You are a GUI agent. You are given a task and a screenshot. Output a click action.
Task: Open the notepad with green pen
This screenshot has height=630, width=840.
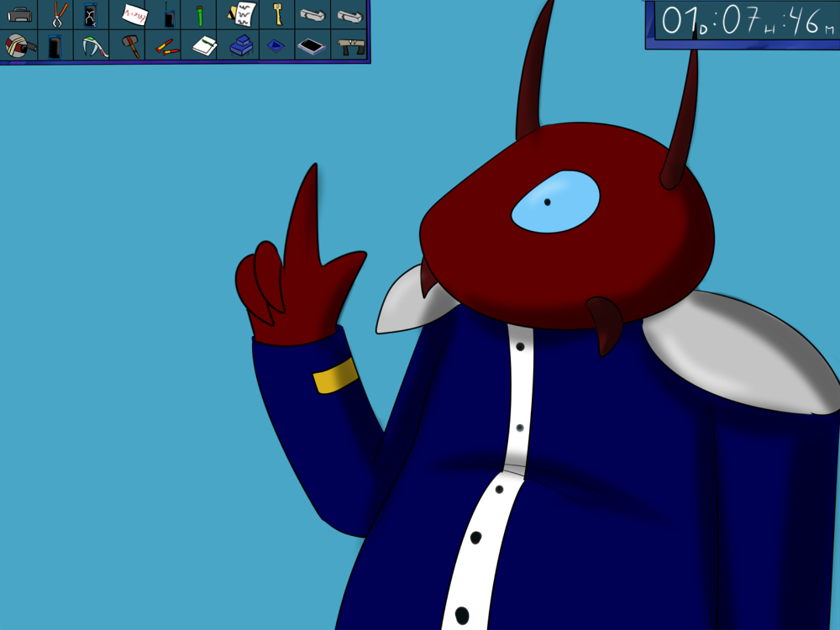pos(204,45)
